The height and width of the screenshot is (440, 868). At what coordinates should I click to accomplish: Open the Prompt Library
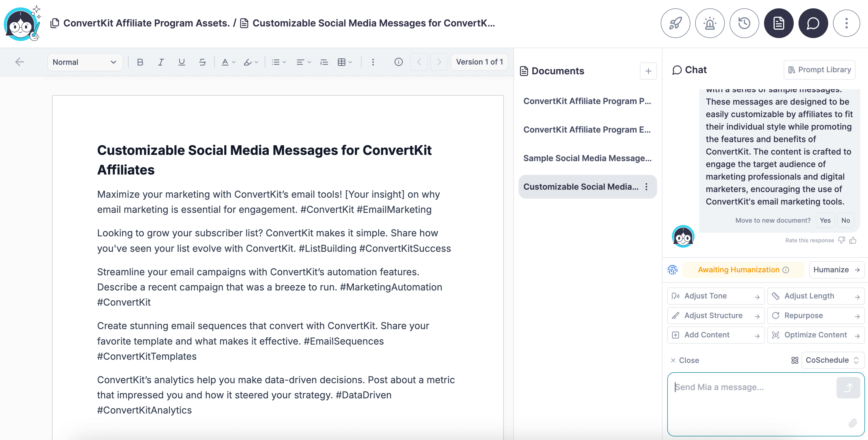pos(819,70)
